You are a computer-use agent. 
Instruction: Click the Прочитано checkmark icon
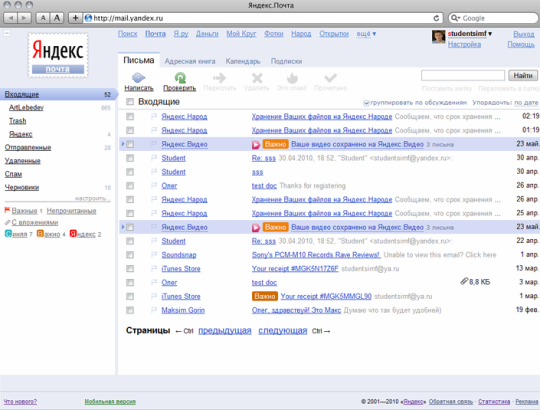tap(330, 78)
